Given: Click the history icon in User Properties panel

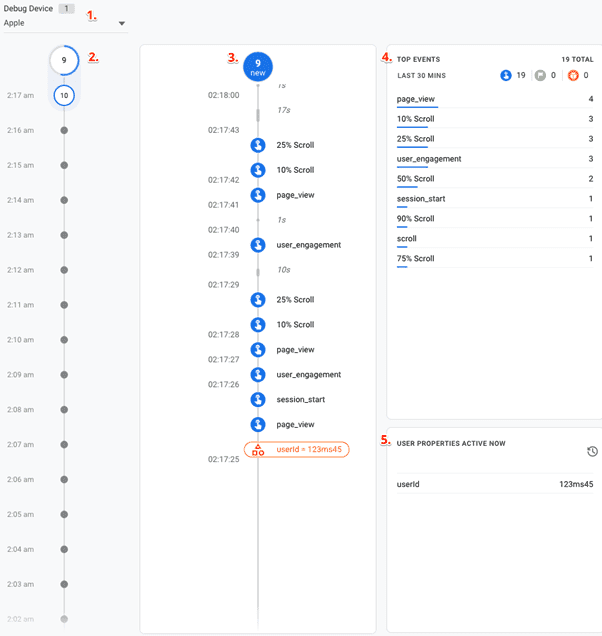Looking at the screenshot, I should point(592,452).
